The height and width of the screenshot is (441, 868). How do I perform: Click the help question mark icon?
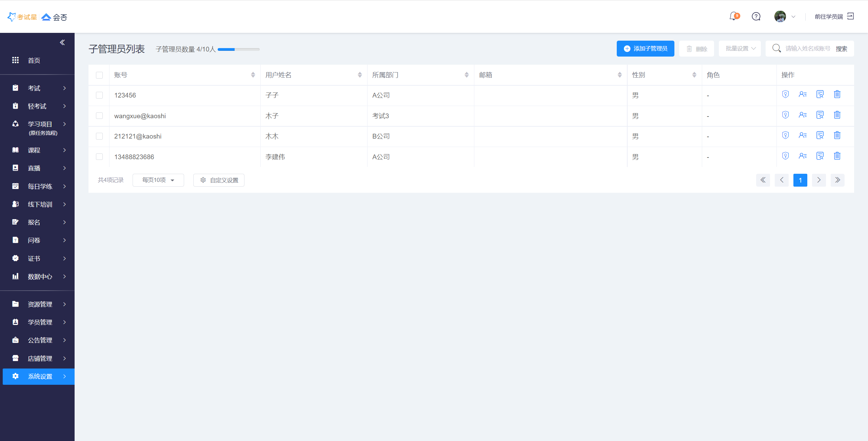756,16
